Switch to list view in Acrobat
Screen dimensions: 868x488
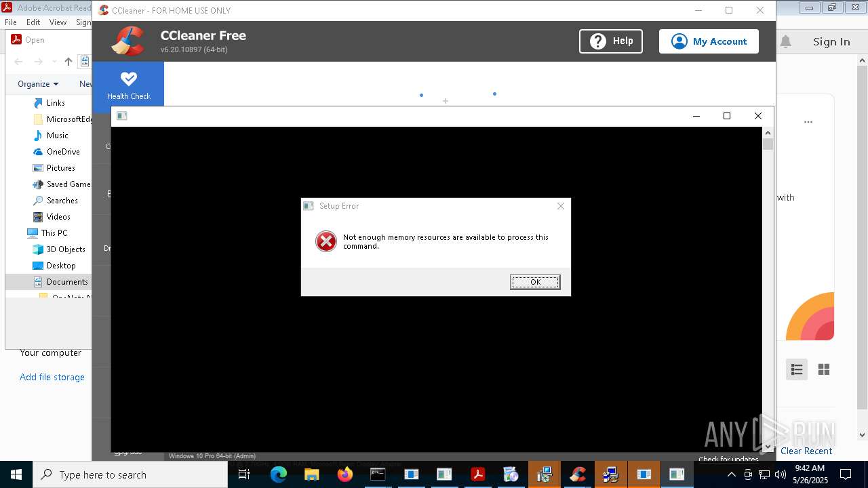[x=797, y=369]
